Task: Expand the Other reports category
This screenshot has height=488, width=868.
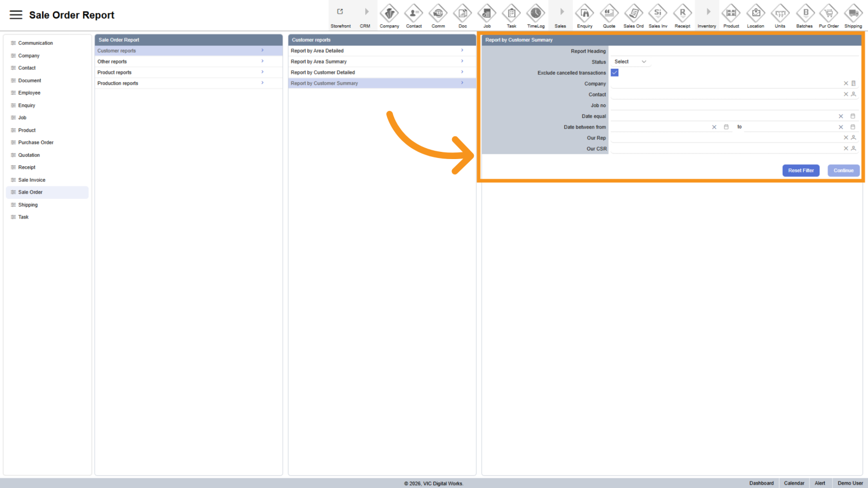Action: (181, 61)
